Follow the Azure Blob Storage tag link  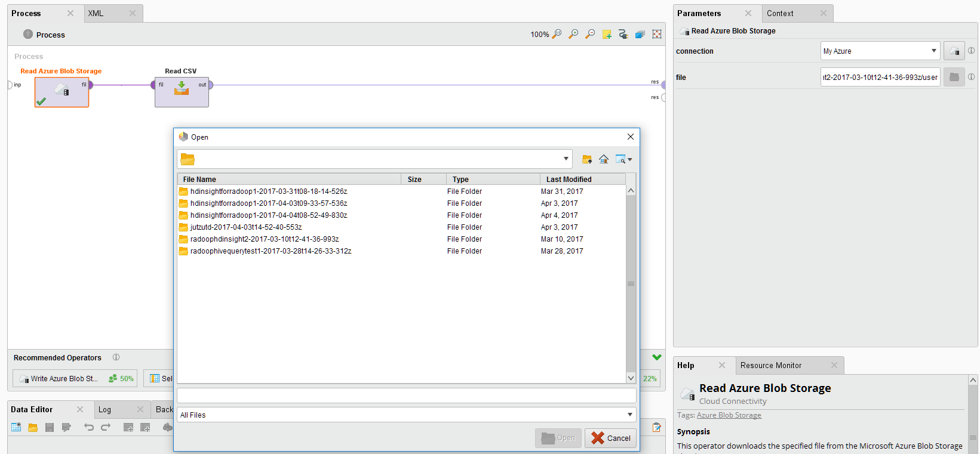tap(729, 415)
